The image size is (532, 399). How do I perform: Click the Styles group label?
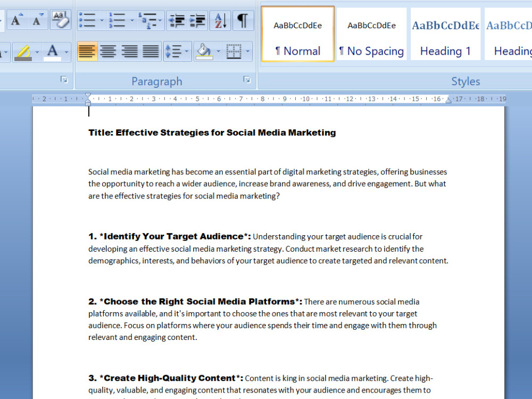click(465, 81)
